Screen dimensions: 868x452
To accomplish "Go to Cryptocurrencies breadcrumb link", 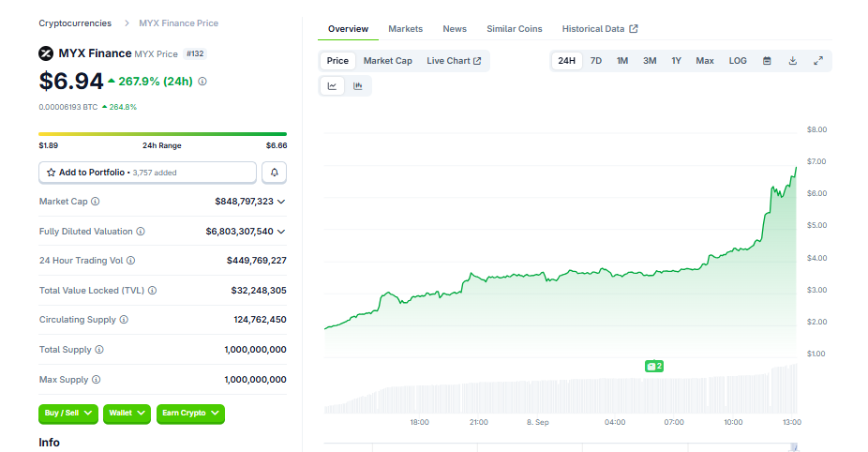I will pos(75,23).
